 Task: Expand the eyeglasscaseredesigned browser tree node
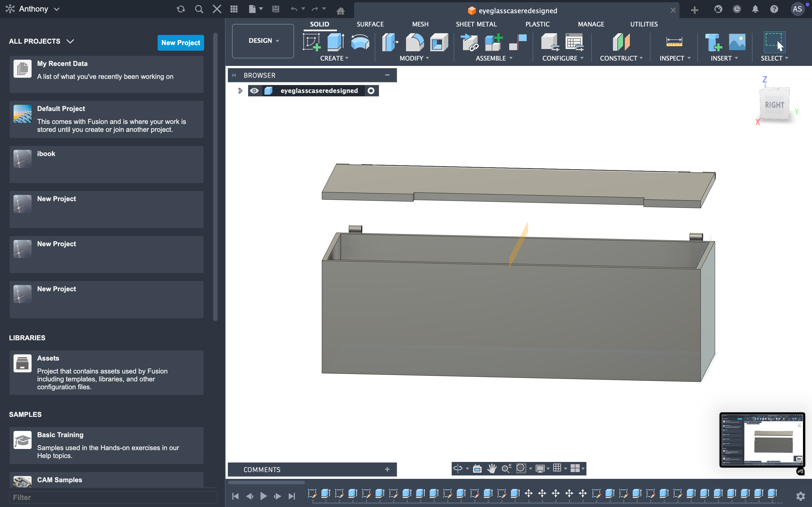point(240,91)
